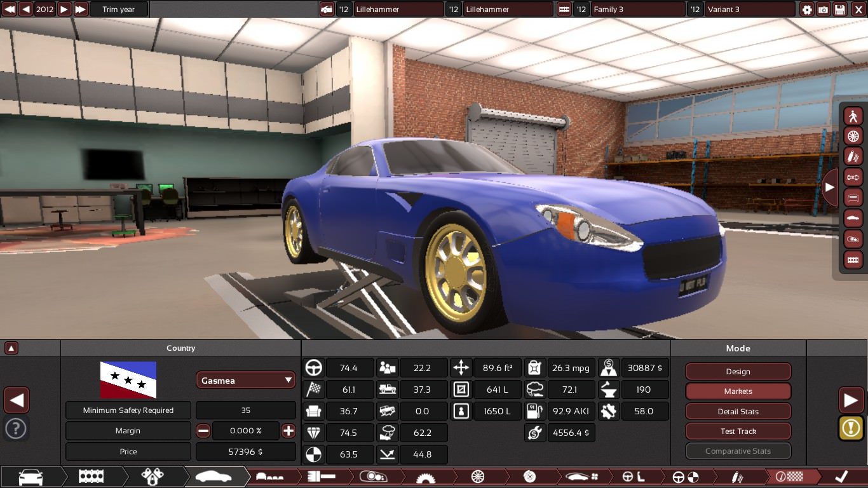
Task: Go back one year with single arrow
Action: [x=26, y=9]
